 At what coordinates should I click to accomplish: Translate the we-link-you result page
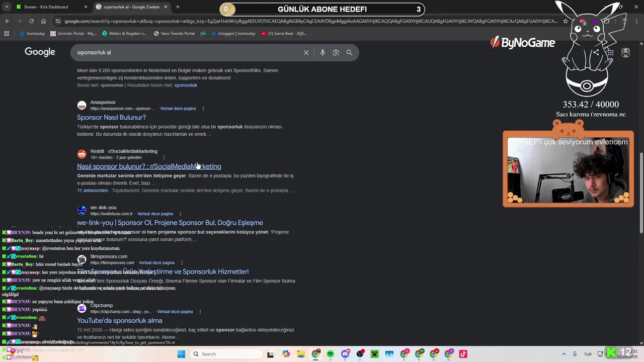155,214
